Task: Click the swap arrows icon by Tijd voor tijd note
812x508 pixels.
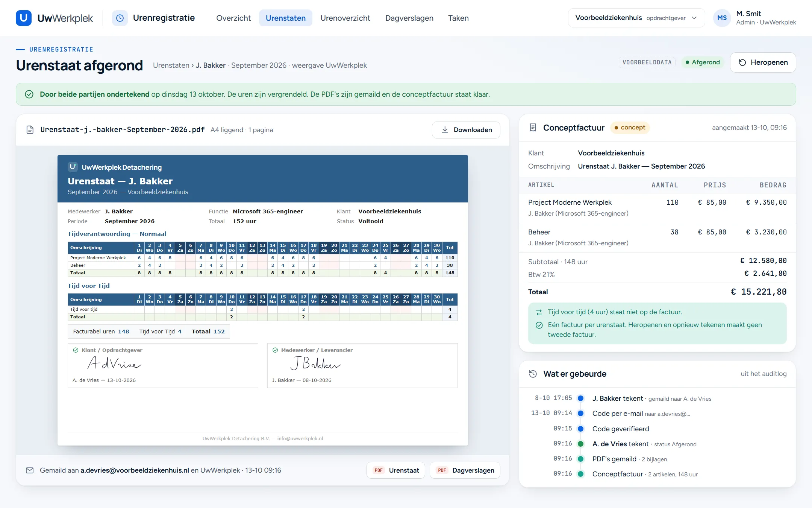Action: click(539, 312)
